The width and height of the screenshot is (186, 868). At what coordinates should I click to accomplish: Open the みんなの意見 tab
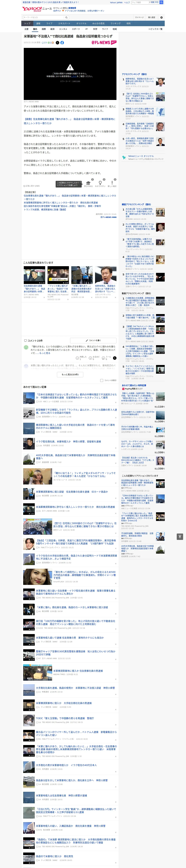tap(98, 24)
